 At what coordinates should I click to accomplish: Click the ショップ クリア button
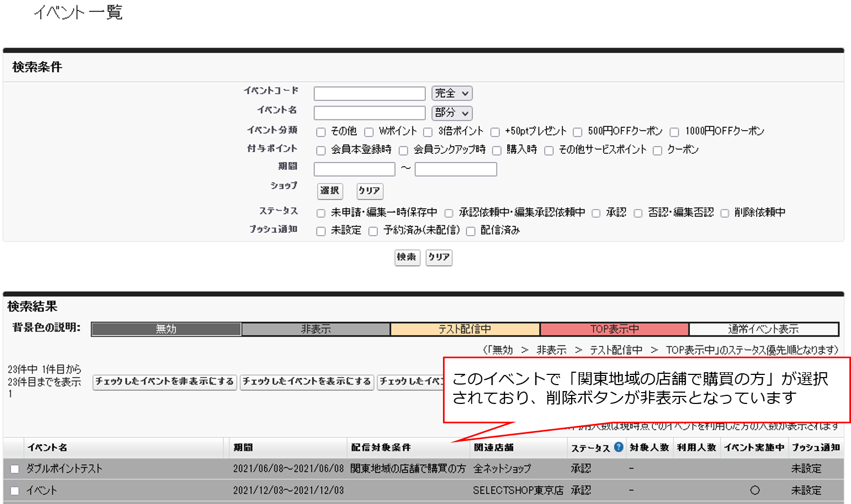[369, 190]
